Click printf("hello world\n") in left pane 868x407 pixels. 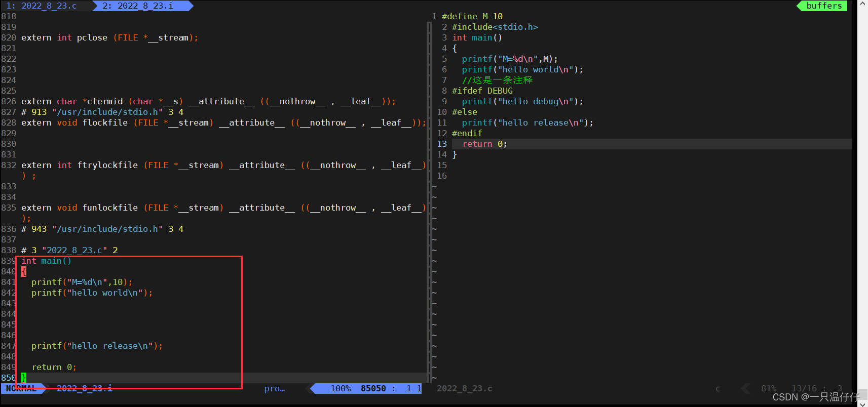pos(92,293)
